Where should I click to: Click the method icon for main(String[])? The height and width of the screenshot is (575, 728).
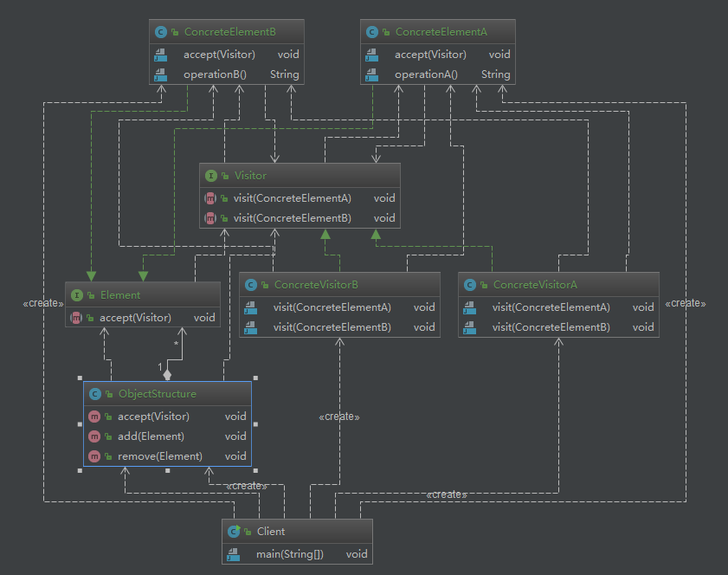click(234, 554)
